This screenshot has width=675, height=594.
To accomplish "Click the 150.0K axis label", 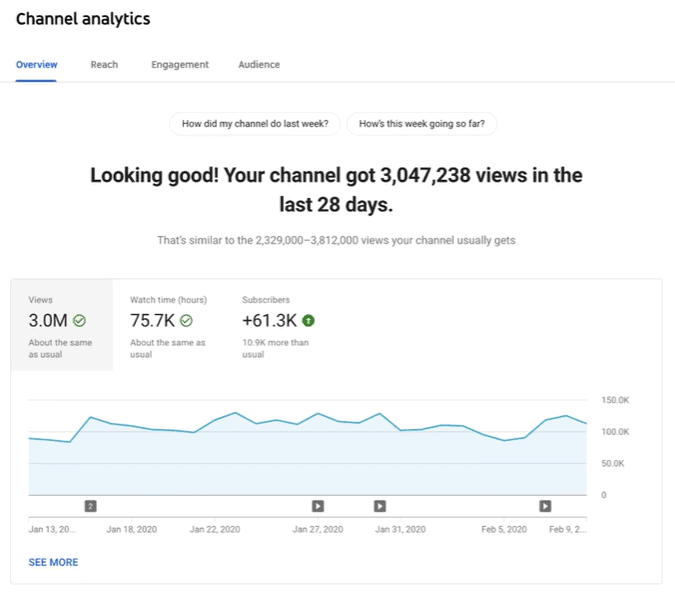I will click(x=615, y=400).
